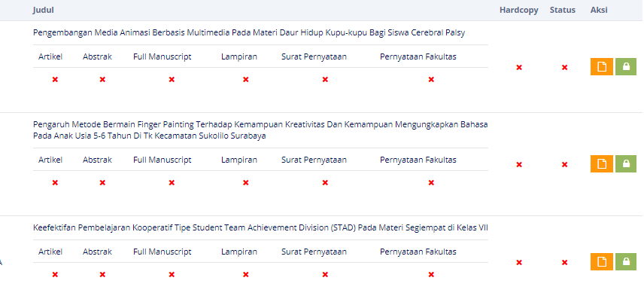This screenshot has width=644, height=299.
Task: Click Artikel red X in STAD row
Action: pos(55,274)
